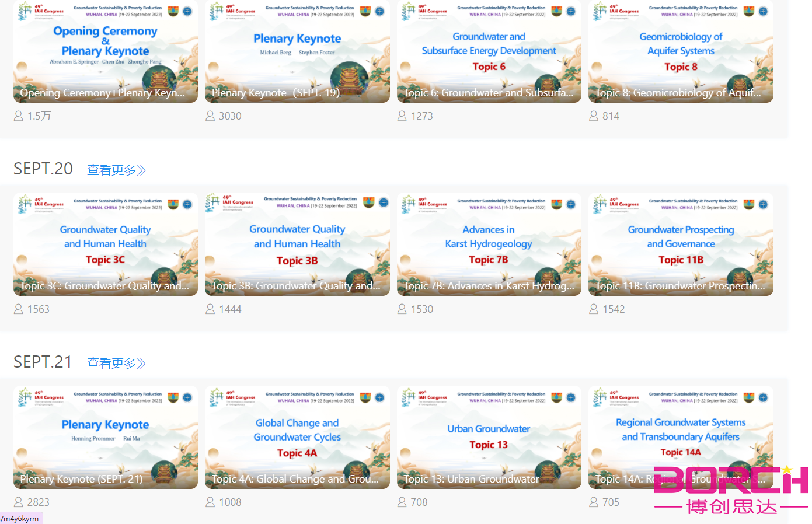Open the Opening Ceremony & Plenary Keynote video thumbnail
The height and width of the screenshot is (524, 812).
pos(106,51)
